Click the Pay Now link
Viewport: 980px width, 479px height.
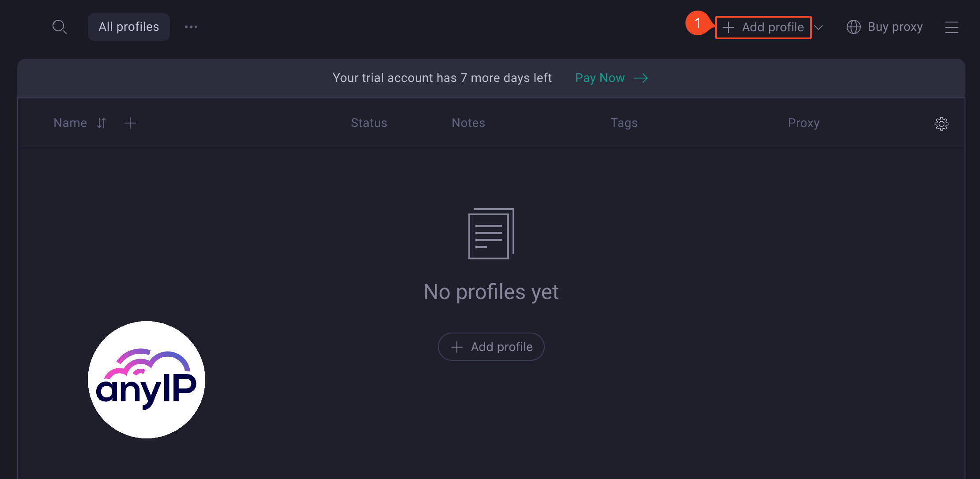click(x=600, y=77)
